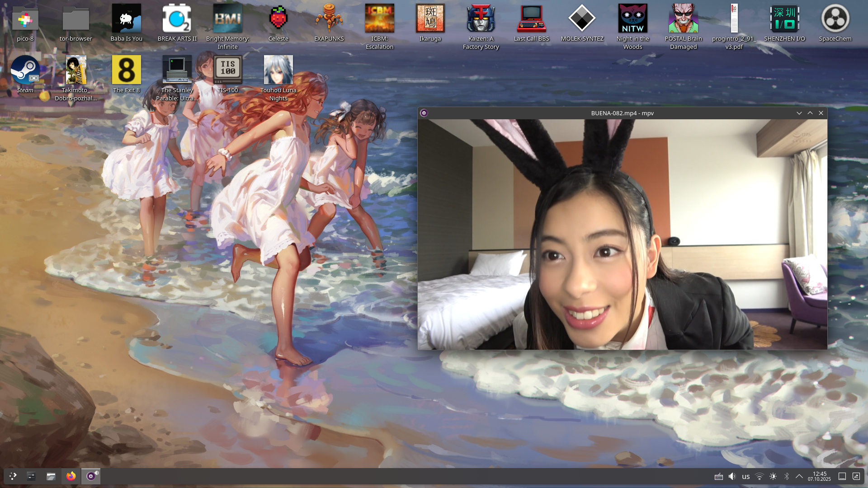This screenshot has height=488, width=868.
Task: Switch to Firefox in the taskbar
Action: click(71, 476)
